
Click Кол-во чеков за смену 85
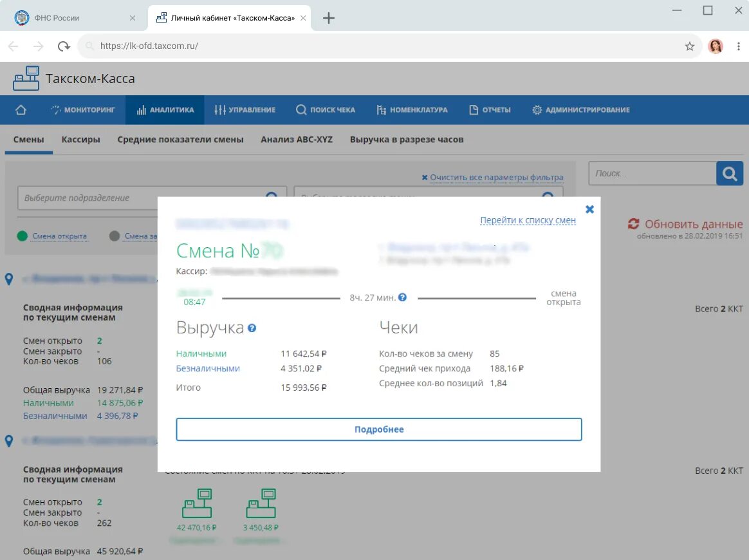pyautogui.click(x=494, y=353)
